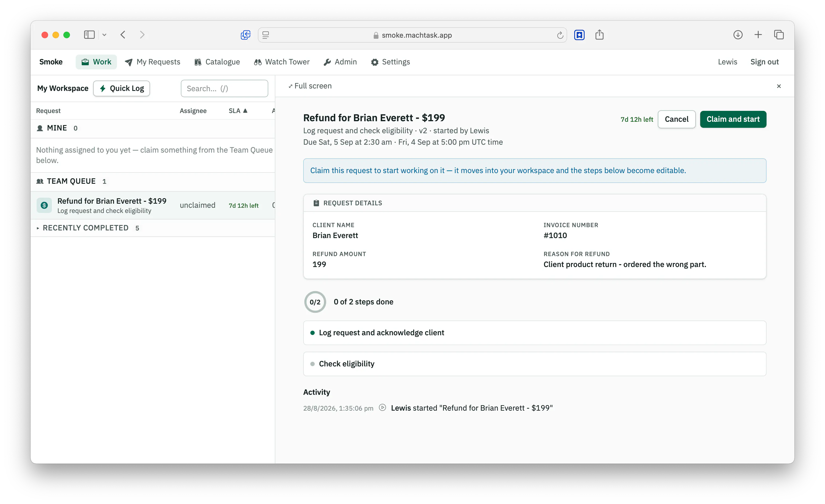
Task: Click the unclaimed assignee cell
Action: click(x=198, y=205)
